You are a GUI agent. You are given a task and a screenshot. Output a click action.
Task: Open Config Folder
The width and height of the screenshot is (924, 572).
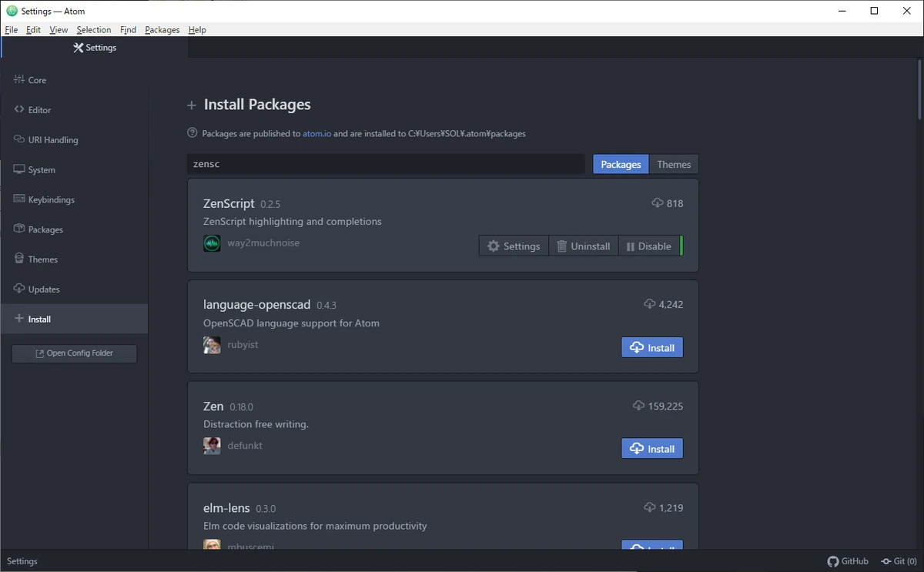[74, 353]
